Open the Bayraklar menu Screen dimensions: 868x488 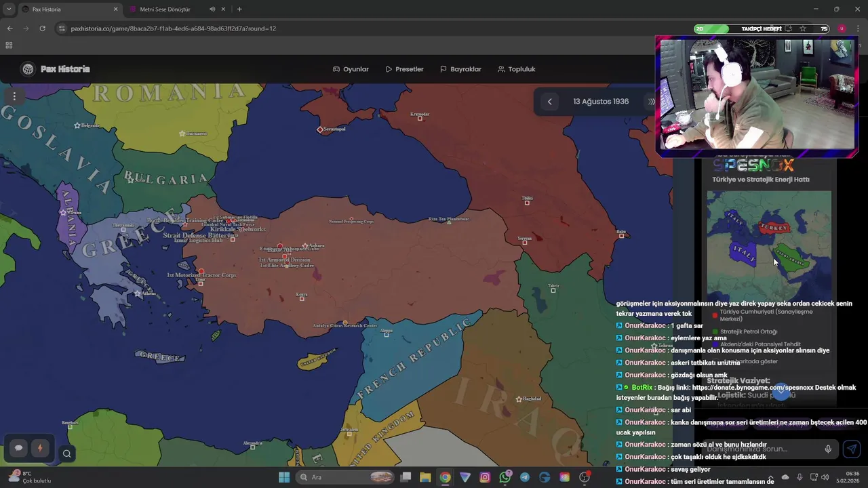460,69
